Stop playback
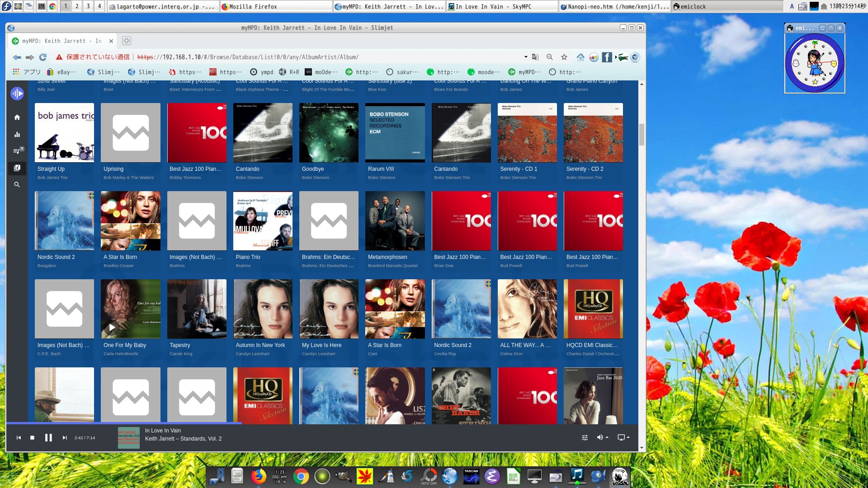 click(32, 437)
